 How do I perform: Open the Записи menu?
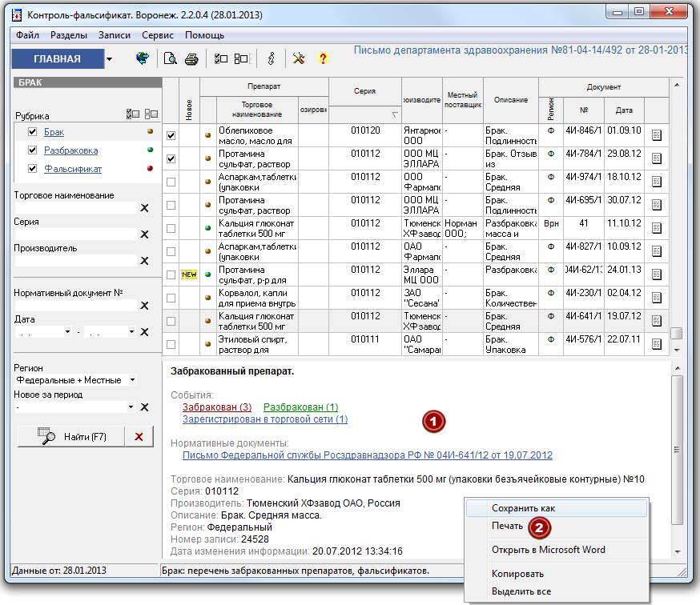115,35
